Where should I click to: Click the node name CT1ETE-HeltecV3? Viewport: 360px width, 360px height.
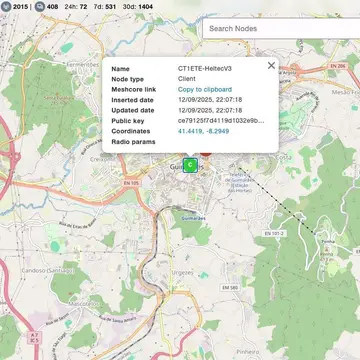click(205, 69)
